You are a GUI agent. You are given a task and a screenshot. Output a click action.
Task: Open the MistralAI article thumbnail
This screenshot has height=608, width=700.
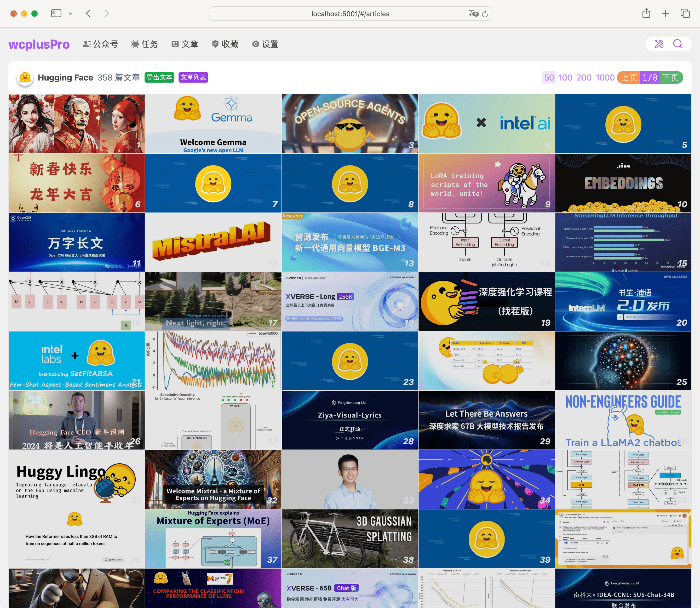213,242
